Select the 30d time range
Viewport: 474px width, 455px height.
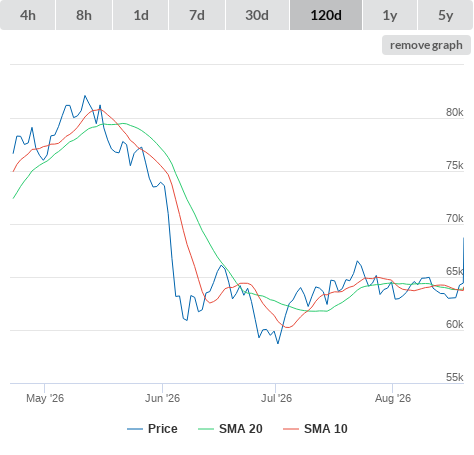pos(257,15)
